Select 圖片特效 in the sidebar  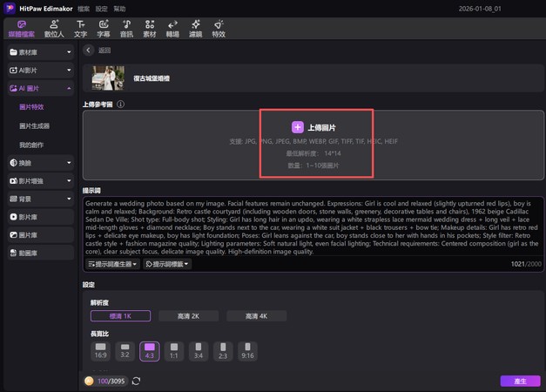coord(31,107)
